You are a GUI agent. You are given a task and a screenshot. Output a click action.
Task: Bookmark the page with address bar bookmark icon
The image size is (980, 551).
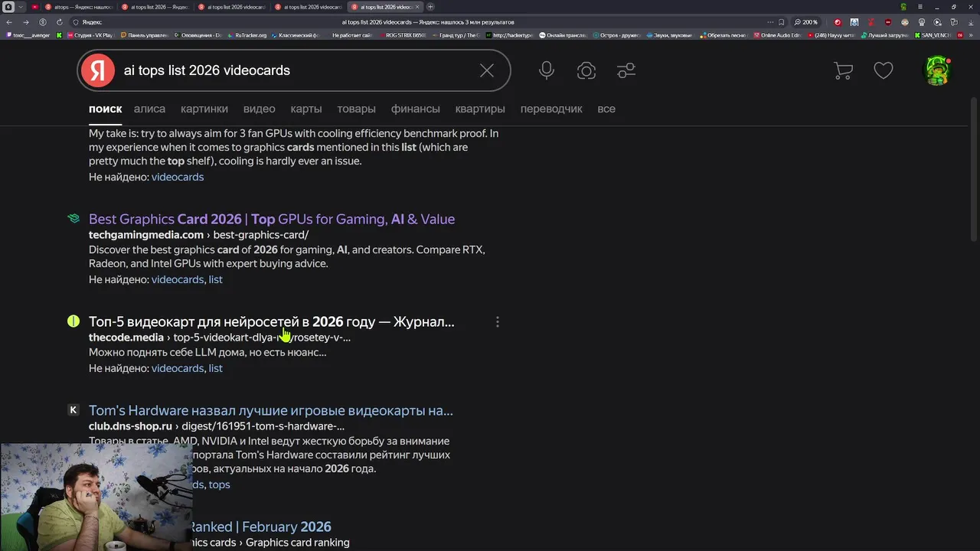tap(781, 22)
